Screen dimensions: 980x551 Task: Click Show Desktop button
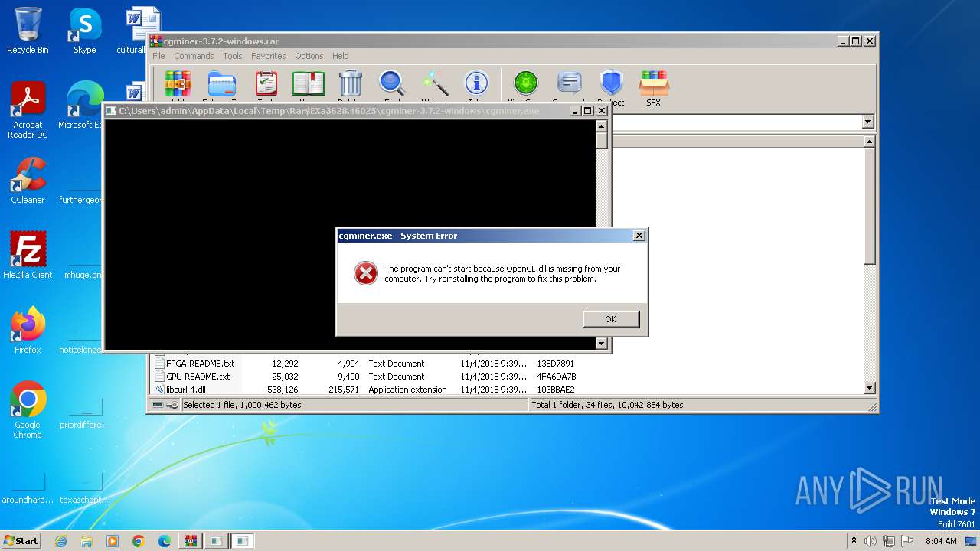[972, 541]
